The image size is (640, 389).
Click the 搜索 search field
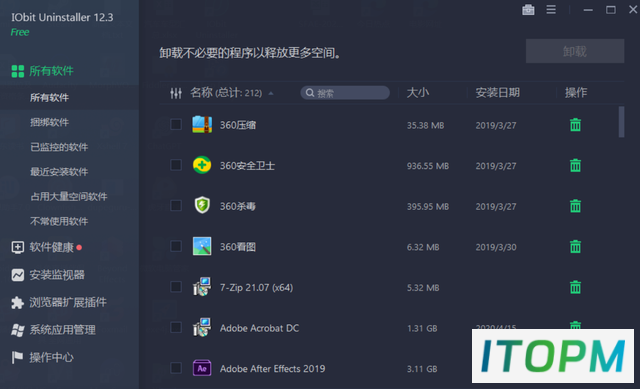345,93
